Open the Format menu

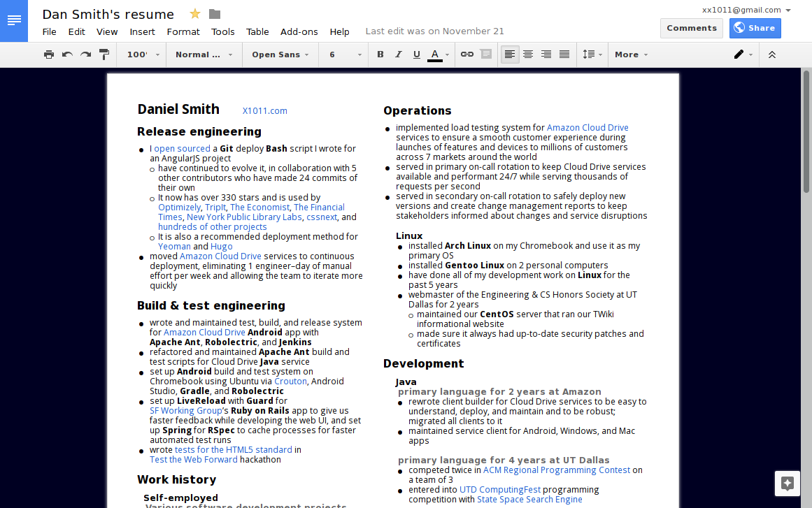point(183,31)
